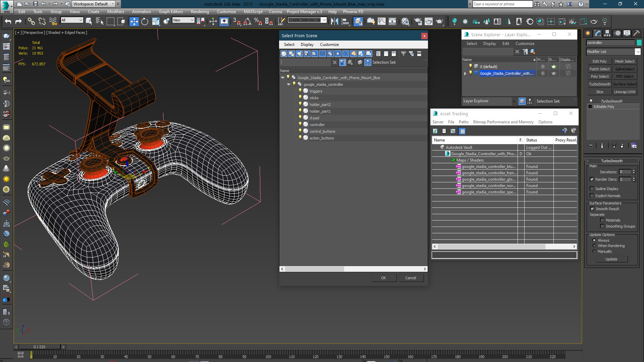Click the Mirror tool icon
This screenshot has height=362, width=644.
[334, 21]
